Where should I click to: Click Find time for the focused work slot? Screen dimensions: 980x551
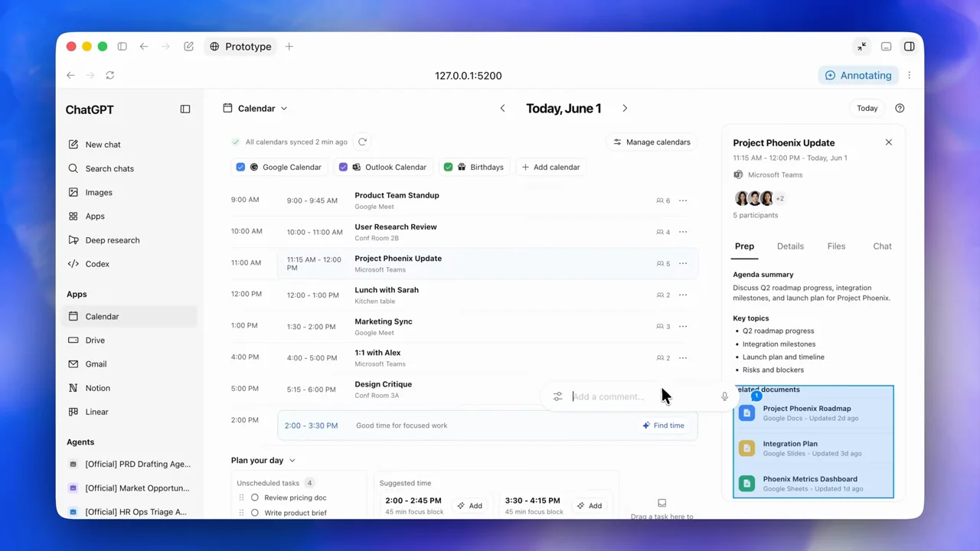click(664, 425)
